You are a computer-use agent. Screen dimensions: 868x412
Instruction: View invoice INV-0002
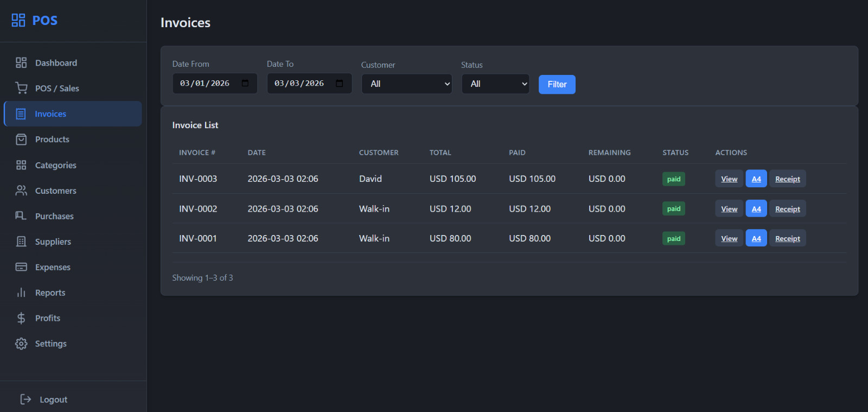click(x=729, y=208)
